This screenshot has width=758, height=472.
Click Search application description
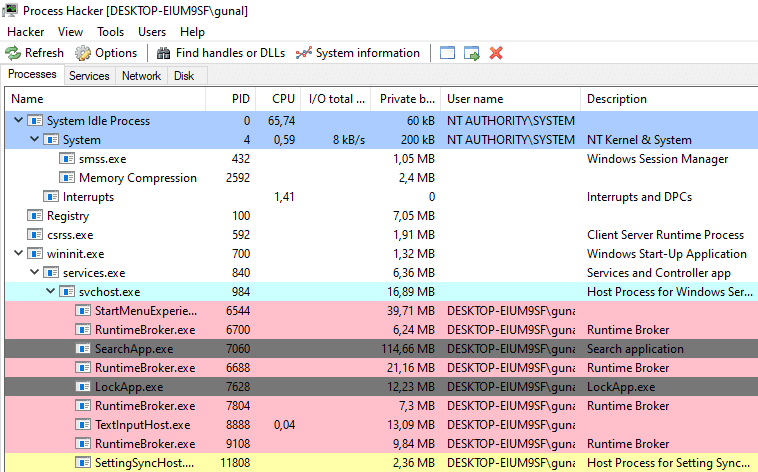point(635,349)
